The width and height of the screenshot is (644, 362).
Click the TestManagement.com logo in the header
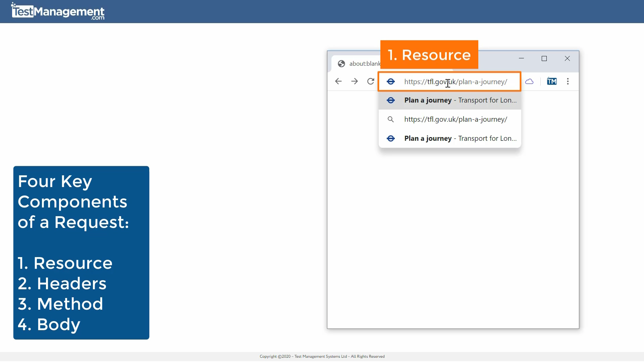click(x=57, y=11)
